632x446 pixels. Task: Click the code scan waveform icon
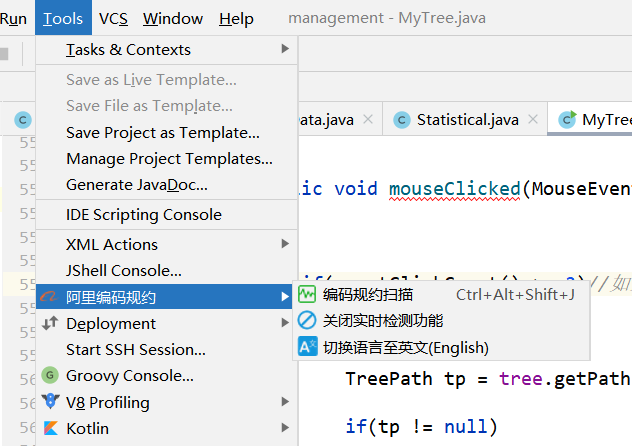(x=307, y=295)
